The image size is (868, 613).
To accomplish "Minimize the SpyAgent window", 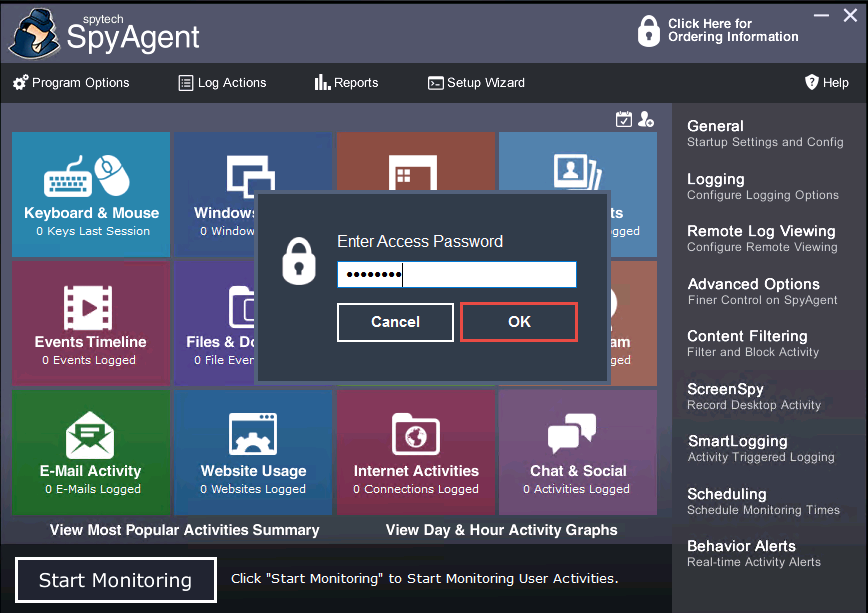I will coord(822,16).
